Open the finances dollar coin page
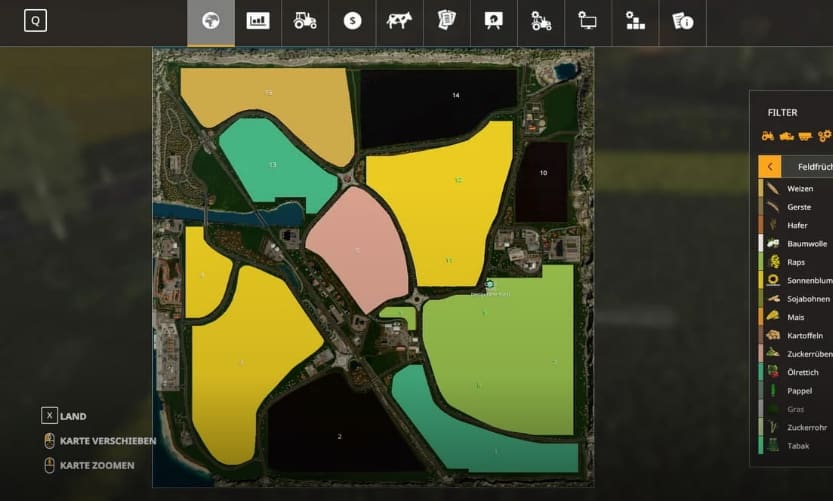This screenshot has height=501, width=833. point(352,21)
